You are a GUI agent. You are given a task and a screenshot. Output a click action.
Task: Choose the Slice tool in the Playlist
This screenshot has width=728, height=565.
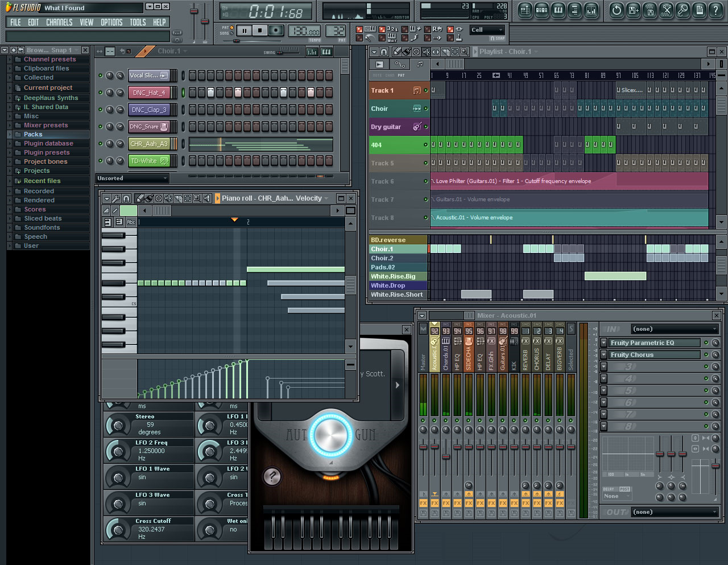click(x=445, y=52)
